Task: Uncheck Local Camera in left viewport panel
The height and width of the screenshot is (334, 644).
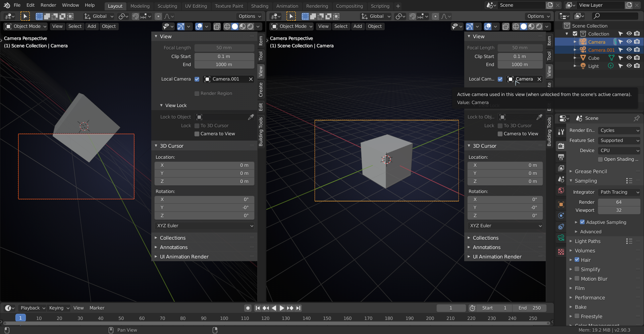Action: point(197,79)
